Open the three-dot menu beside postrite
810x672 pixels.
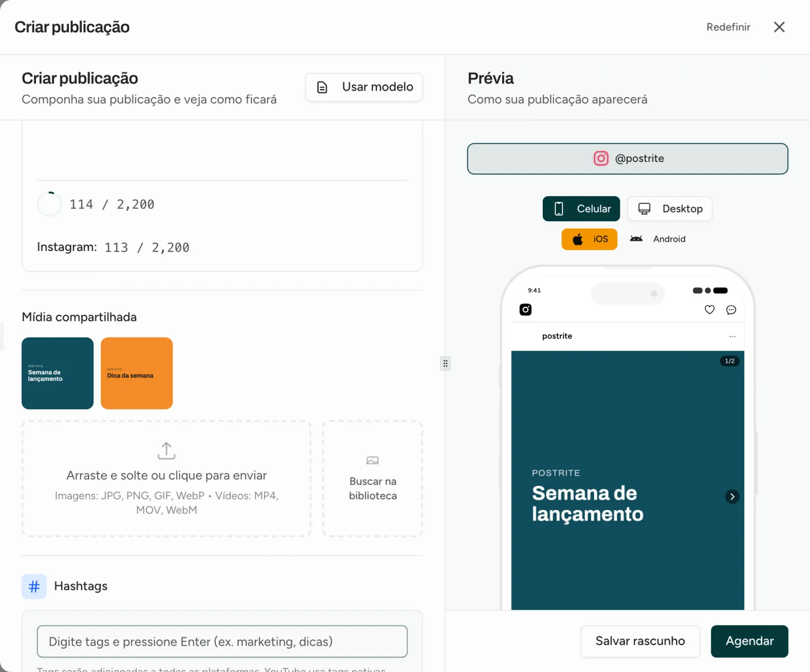tap(732, 336)
